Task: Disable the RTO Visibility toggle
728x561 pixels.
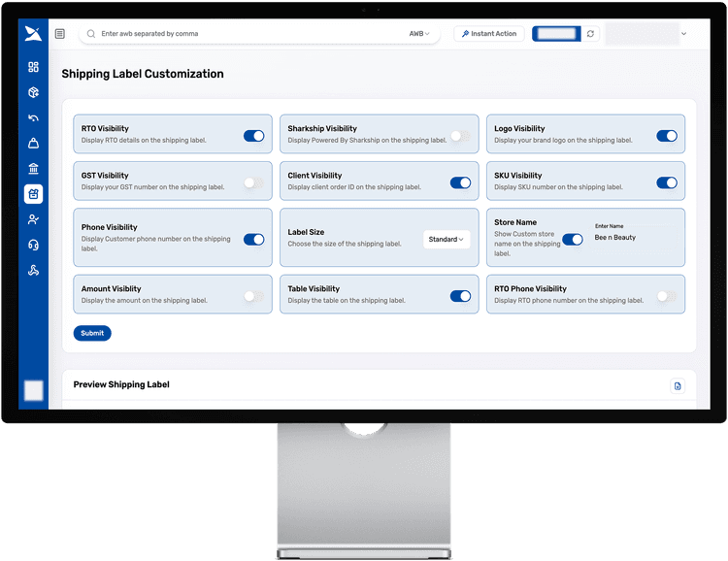Action: 254,136
